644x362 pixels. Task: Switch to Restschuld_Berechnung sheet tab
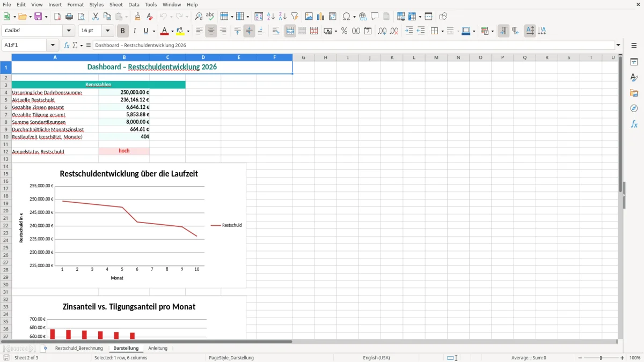tap(79, 348)
